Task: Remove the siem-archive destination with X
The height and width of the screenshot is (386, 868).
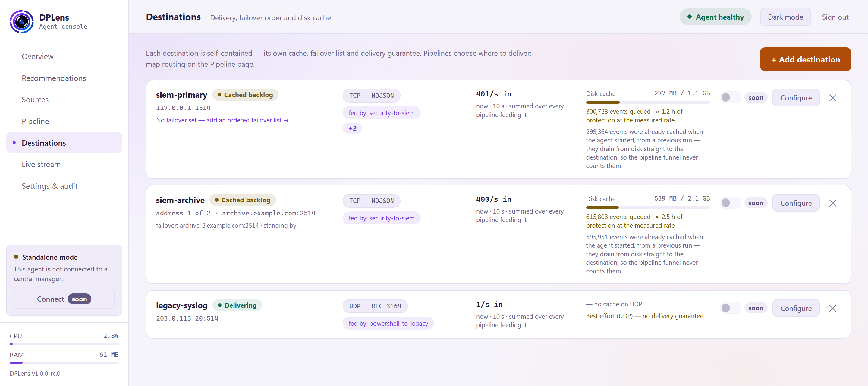Action: click(x=832, y=203)
